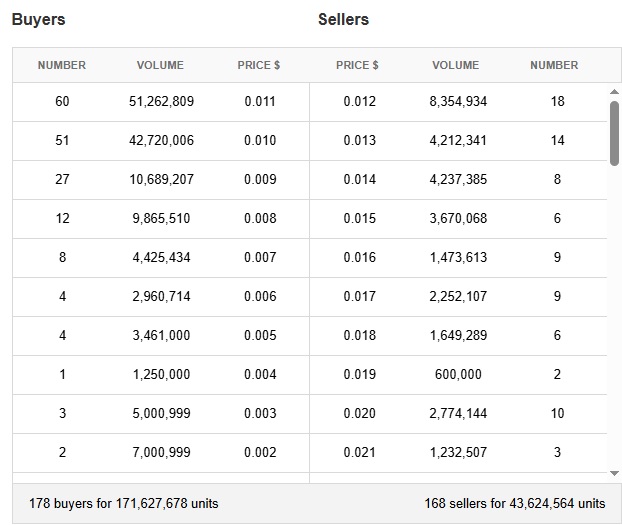The image size is (622, 525).
Task: Select seller price 0.017
Action: coord(359,296)
